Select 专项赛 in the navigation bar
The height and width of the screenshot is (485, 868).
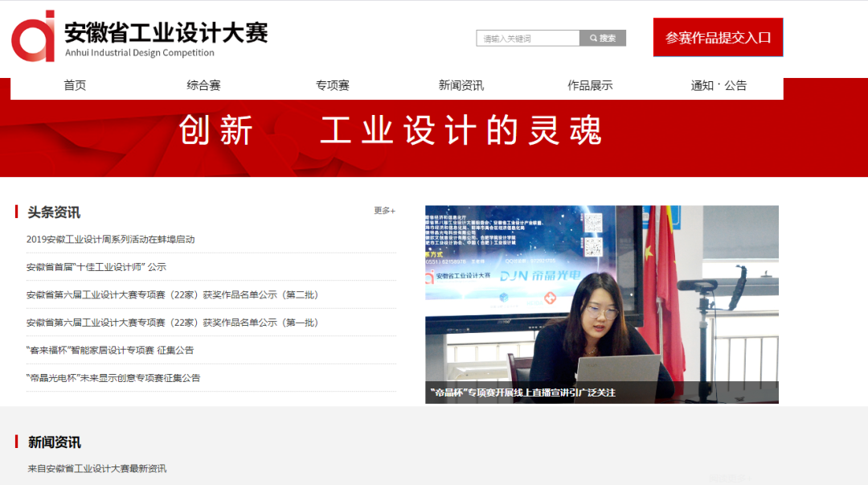coord(332,85)
